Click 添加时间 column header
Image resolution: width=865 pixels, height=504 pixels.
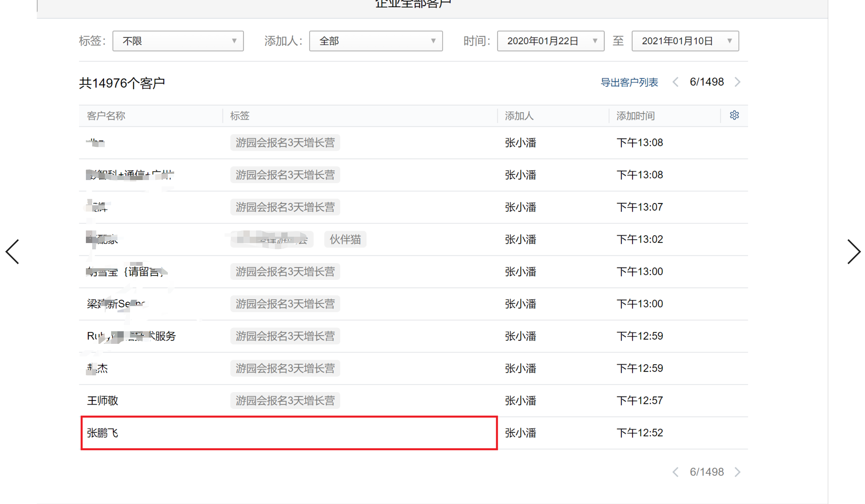click(x=635, y=116)
